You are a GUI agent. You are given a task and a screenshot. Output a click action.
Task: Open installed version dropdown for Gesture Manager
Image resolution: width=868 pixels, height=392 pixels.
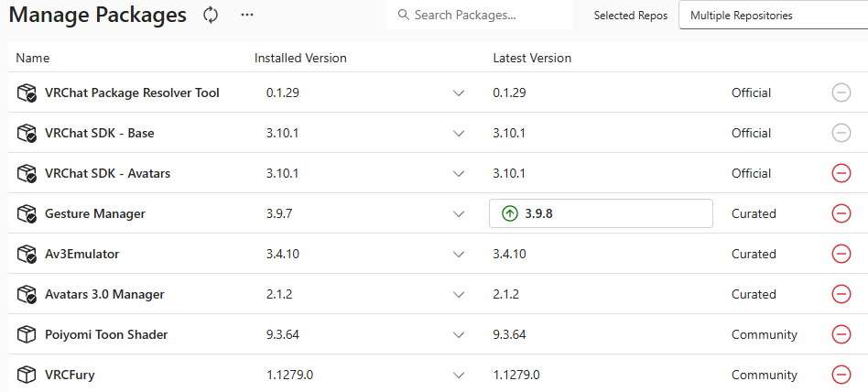point(459,213)
